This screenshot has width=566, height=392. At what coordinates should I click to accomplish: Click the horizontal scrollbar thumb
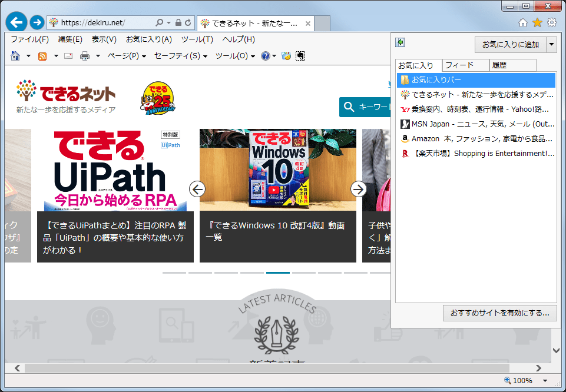267,368
